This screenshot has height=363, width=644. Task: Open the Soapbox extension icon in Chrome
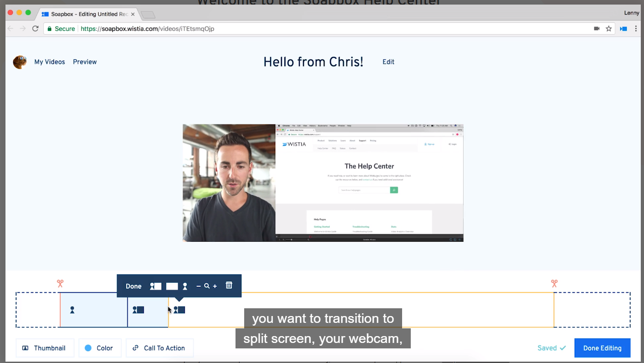pos(623,29)
